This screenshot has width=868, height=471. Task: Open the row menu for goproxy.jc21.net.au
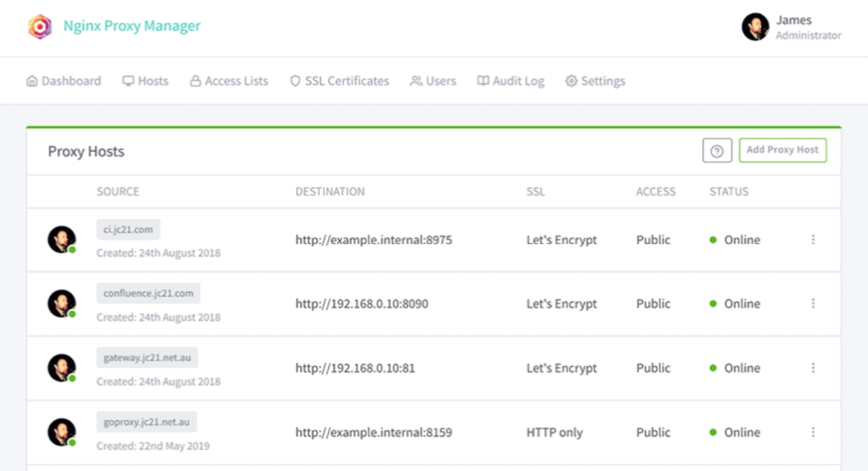coord(813,432)
